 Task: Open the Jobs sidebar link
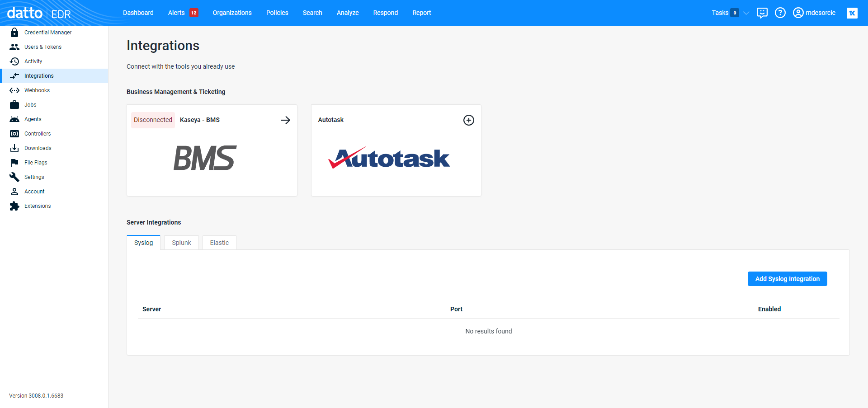tap(30, 105)
